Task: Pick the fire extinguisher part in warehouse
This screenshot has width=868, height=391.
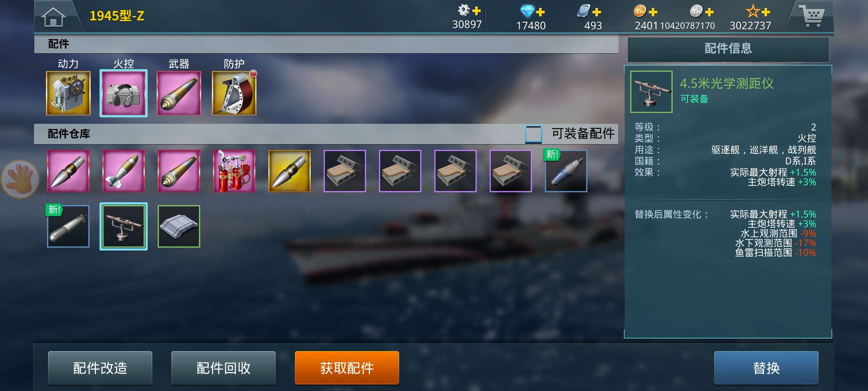Action: (234, 171)
